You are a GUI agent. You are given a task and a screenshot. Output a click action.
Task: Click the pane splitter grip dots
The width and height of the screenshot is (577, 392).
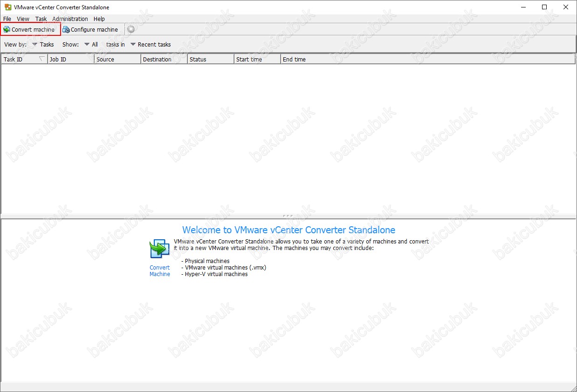[x=288, y=216]
